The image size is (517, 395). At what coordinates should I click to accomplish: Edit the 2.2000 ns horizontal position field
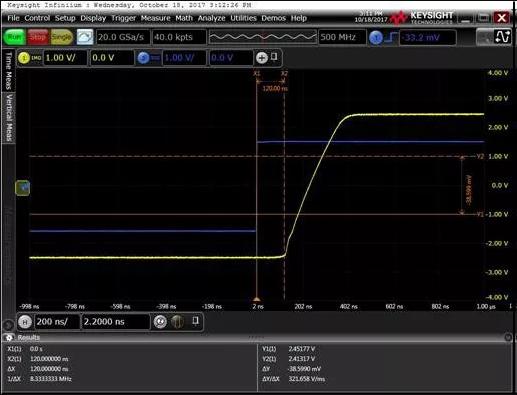[x=116, y=322]
